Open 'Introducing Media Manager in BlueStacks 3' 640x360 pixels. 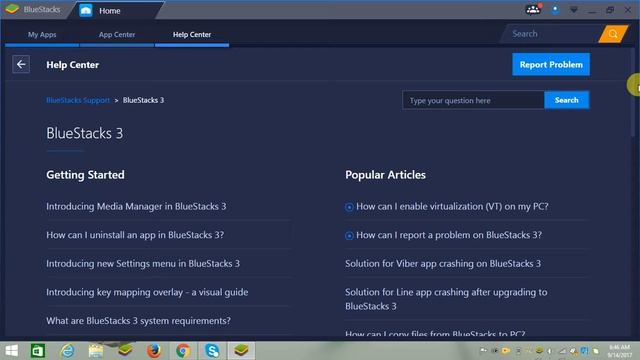136,207
